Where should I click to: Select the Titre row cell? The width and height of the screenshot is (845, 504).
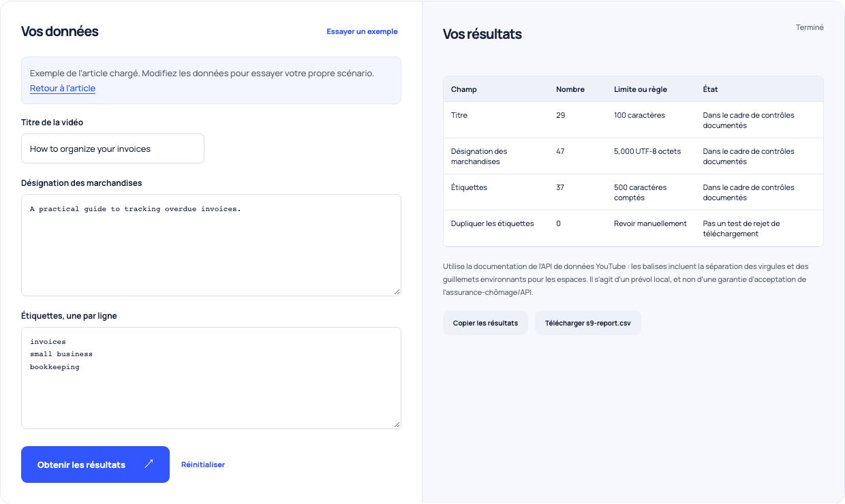tap(459, 115)
